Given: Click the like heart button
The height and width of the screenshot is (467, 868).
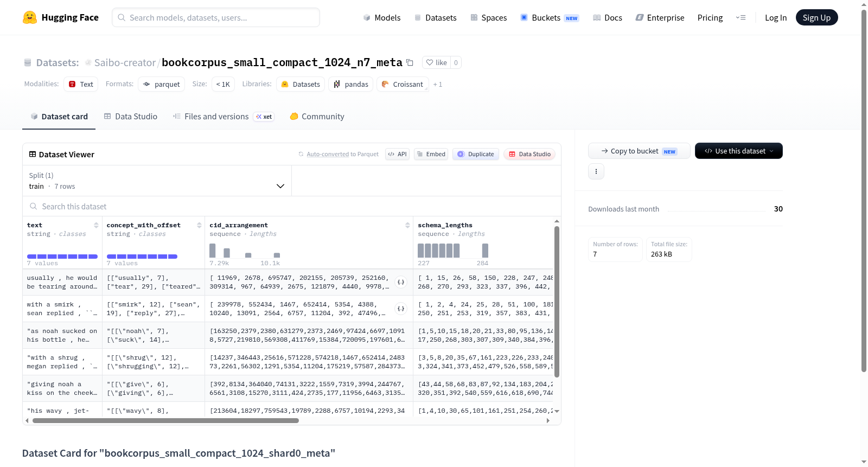Looking at the screenshot, I should pos(436,62).
